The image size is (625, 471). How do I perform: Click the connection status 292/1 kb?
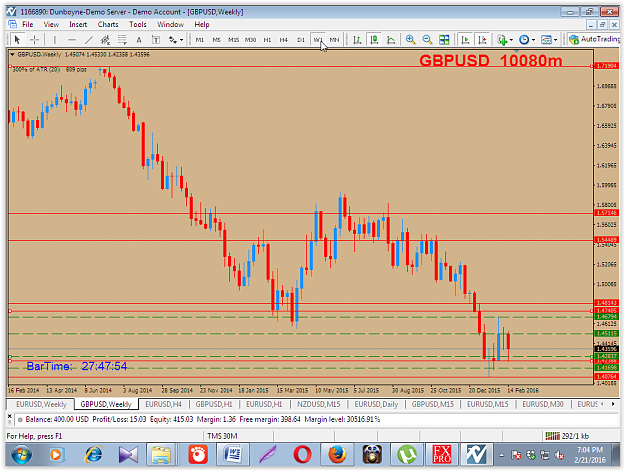point(567,436)
